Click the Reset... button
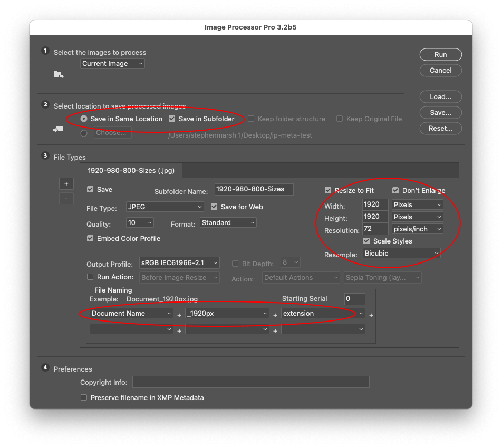 pos(440,128)
